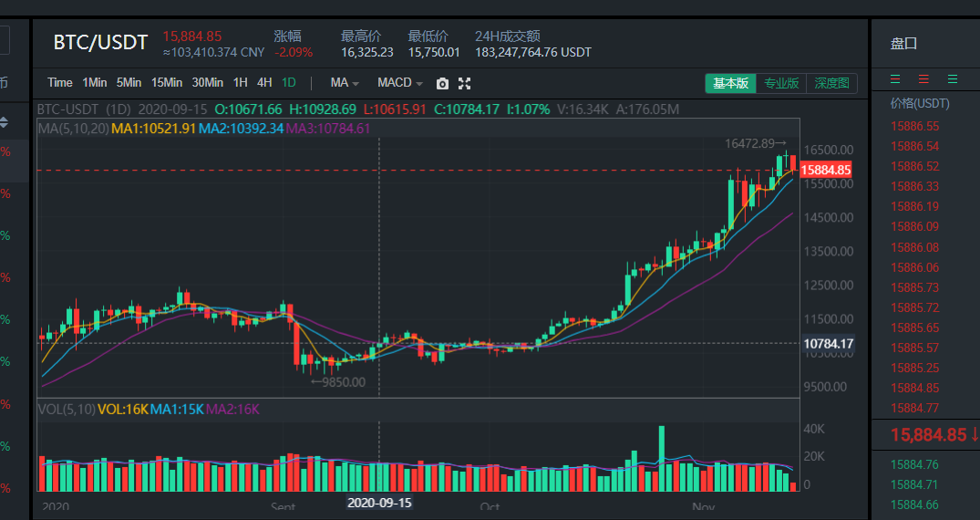
Task: Select ask price 15886.08
Action: [x=915, y=247]
